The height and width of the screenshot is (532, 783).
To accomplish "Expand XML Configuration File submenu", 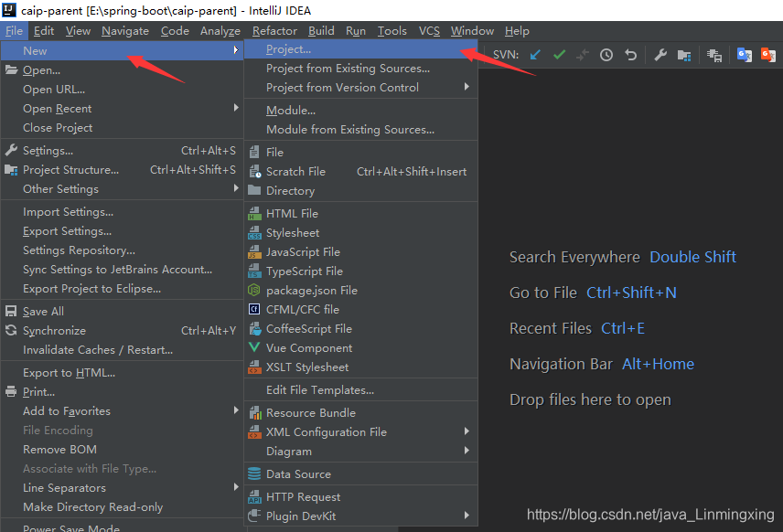I will tap(361, 432).
